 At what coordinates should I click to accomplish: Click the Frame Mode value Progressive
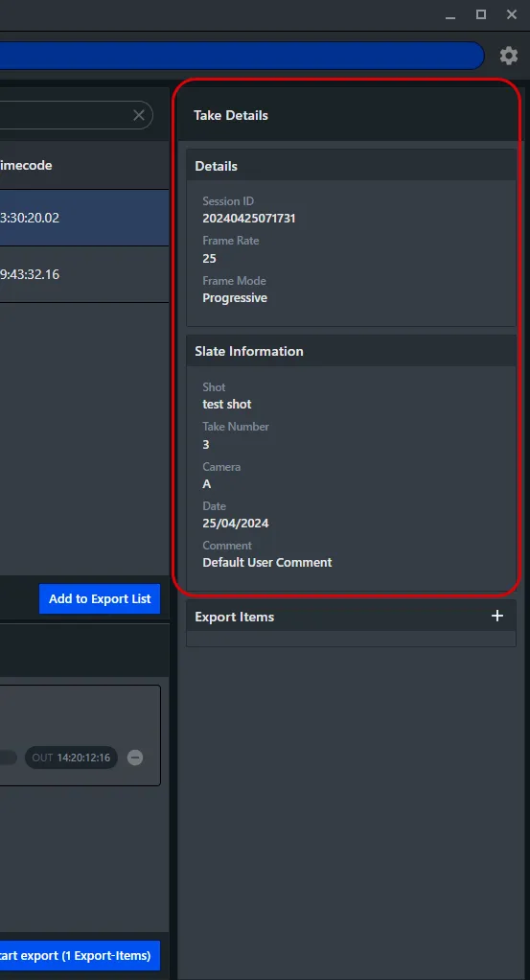pyautogui.click(x=235, y=298)
